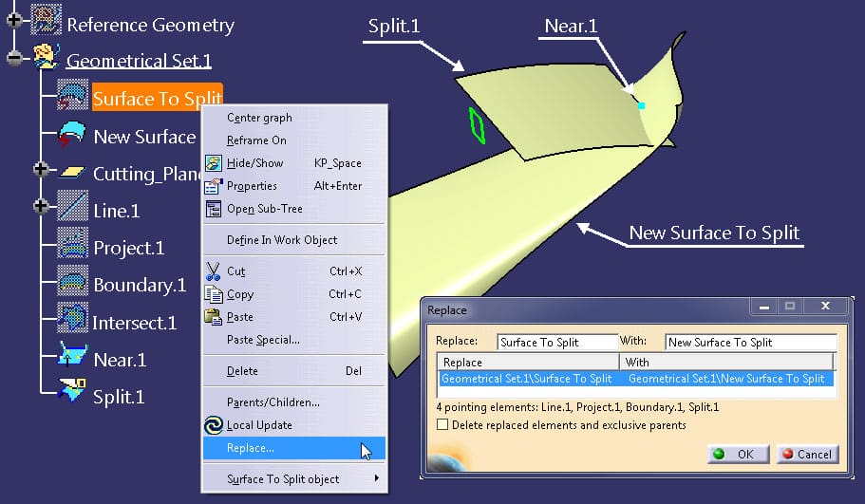Screen dimensions: 865x504
Task: Click the Surface To Split feature icon
Action: [72, 96]
